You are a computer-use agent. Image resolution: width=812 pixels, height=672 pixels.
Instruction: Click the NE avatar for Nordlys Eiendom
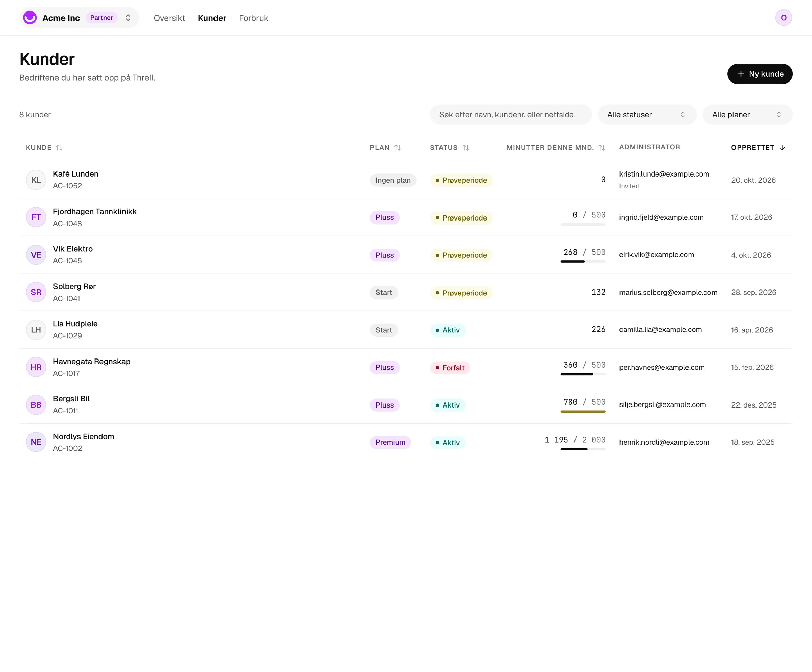(36, 442)
